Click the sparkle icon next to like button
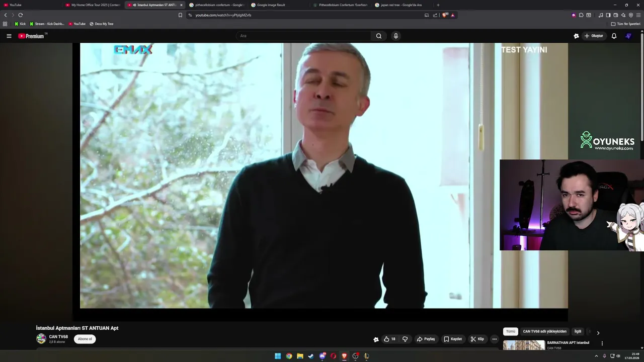644x362 pixels. pos(376,339)
